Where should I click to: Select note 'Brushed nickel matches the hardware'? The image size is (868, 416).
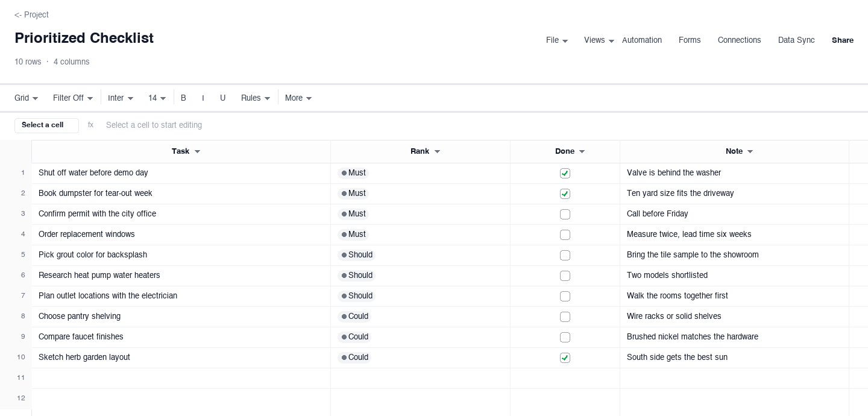point(734,337)
